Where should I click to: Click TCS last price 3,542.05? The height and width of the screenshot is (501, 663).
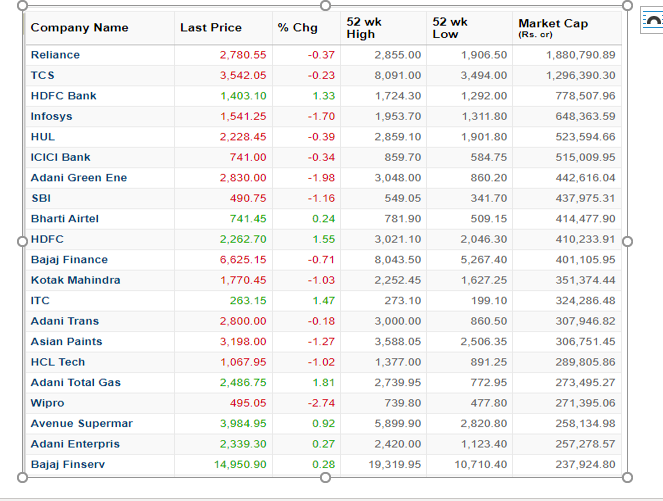243,75
